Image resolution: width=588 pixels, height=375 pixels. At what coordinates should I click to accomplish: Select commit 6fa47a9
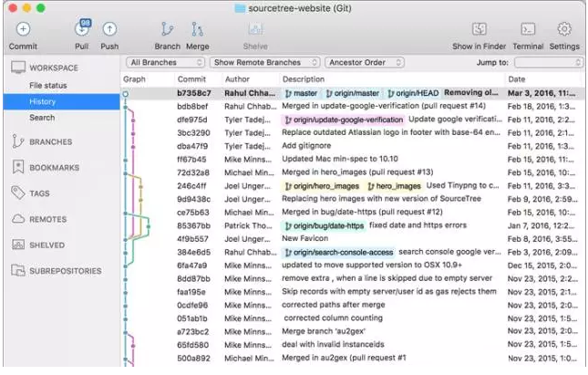pos(352,266)
